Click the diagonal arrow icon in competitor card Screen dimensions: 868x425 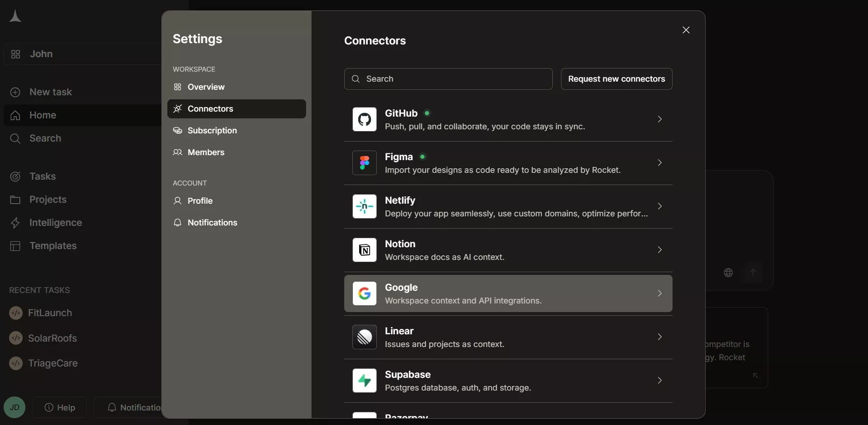click(755, 376)
